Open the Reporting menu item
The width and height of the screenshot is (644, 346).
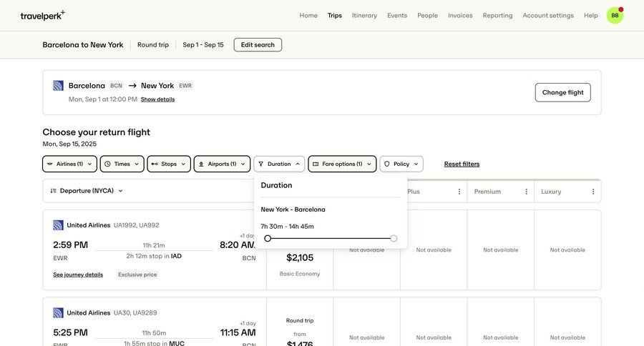tap(497, 15)
